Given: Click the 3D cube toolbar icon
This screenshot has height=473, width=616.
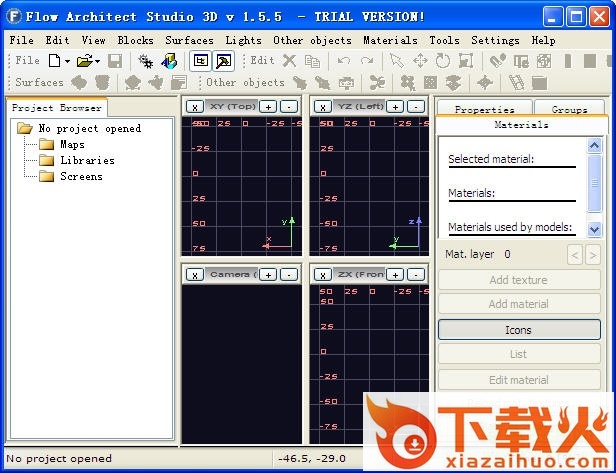Looking at the screenshot, I should coord(169,61).
